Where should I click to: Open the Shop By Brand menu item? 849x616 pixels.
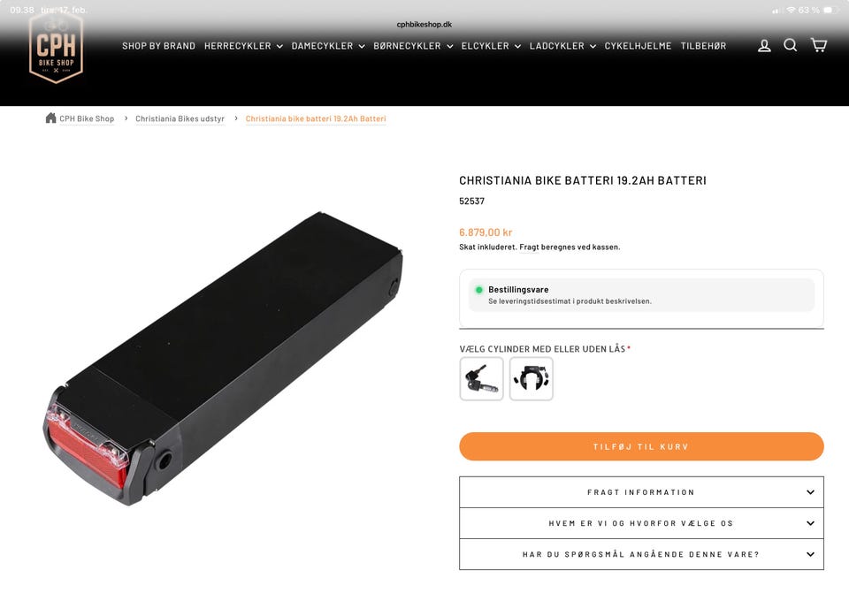[x=158, y=46]
